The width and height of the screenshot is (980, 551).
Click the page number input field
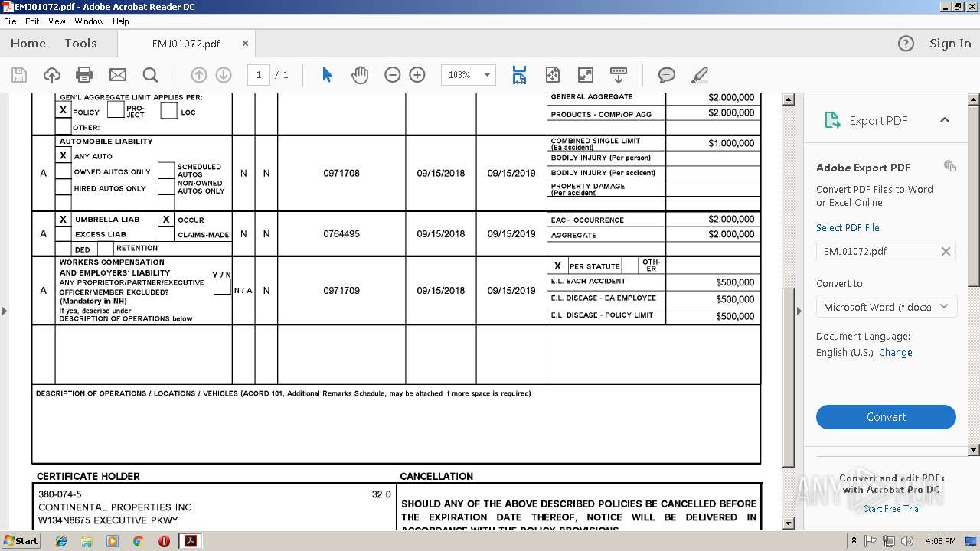pos(259,75)
